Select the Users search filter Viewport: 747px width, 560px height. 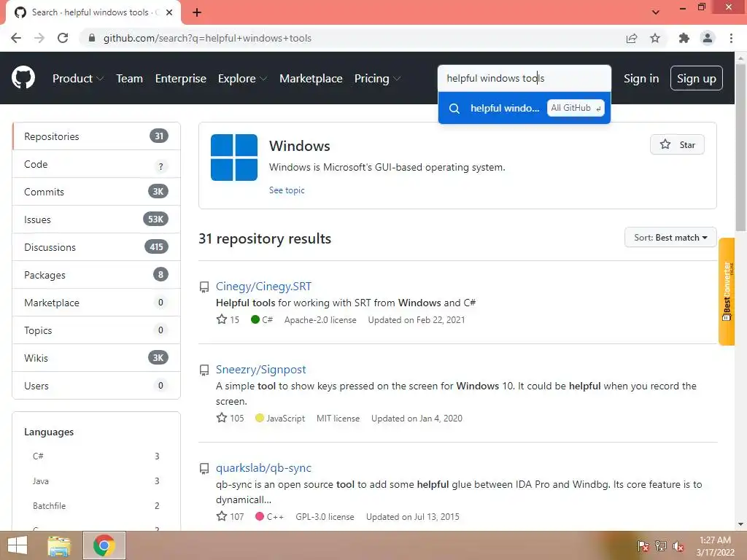pyautogui.click(x=96, y=386)
